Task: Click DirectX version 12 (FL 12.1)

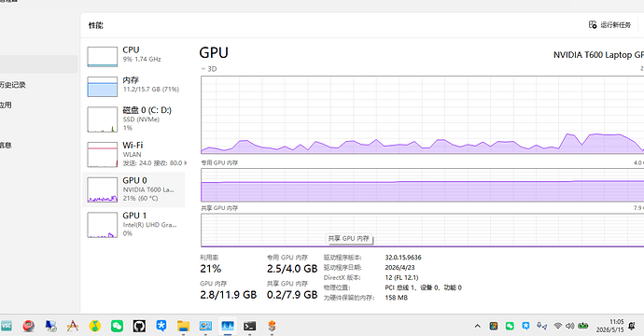Action: click(x=401, y=278)
